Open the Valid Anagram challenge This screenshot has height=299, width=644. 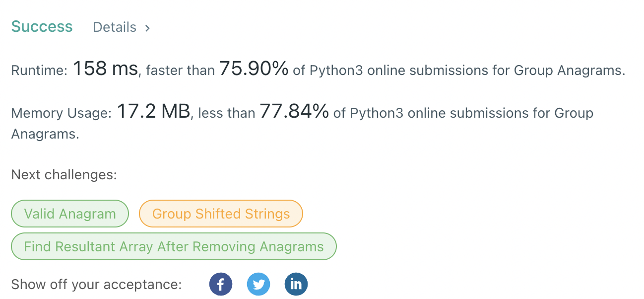click(70, 214)
